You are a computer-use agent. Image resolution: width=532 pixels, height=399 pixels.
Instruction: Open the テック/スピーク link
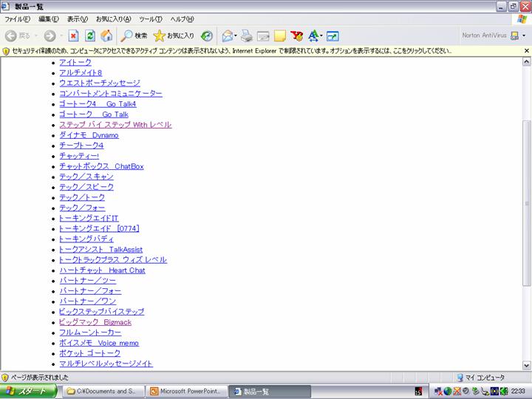[x=86, y=187]
